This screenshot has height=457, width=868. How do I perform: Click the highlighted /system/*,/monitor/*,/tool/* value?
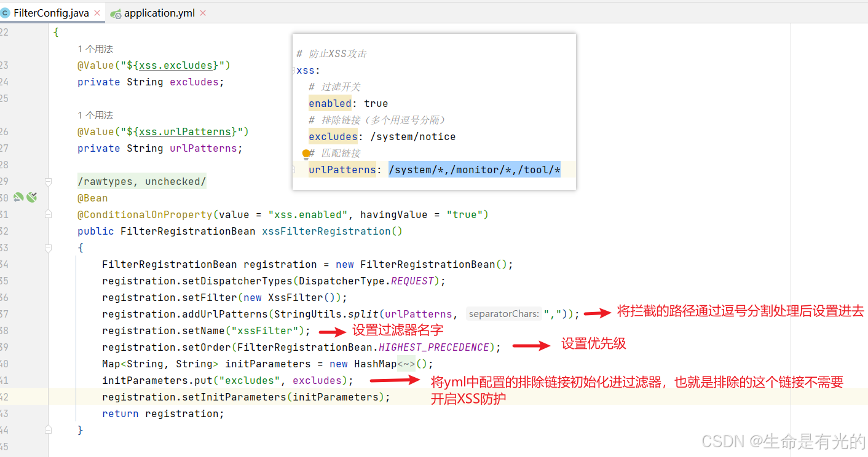click(475, 170)
